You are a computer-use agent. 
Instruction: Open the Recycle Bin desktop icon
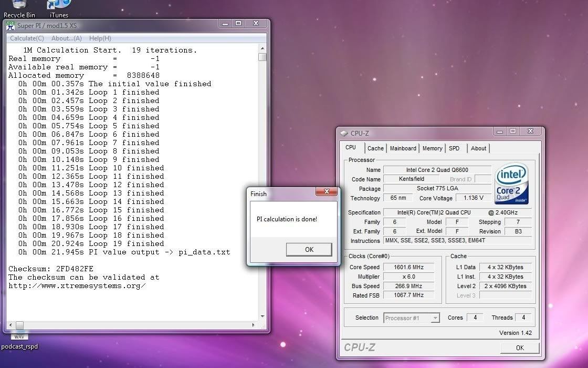click(x=19, y=8)
